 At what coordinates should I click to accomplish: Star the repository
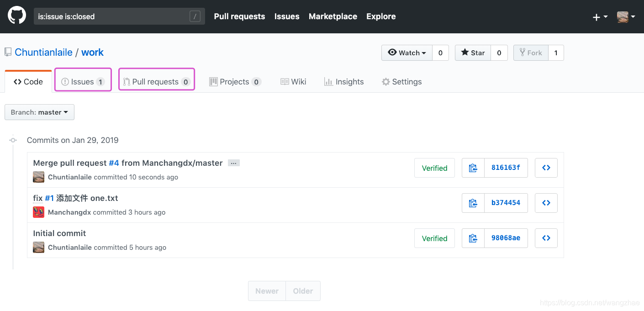[473, 53]
